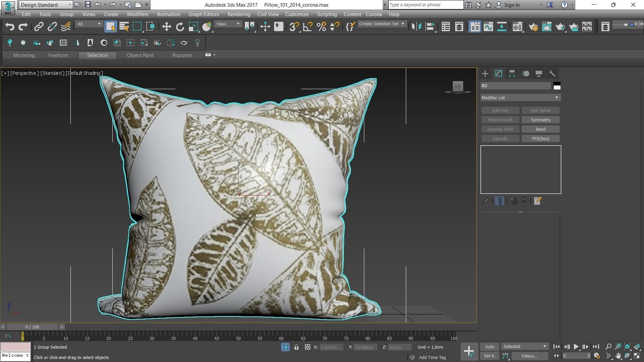Toggle Angle Snap

(x=308, y=27)
